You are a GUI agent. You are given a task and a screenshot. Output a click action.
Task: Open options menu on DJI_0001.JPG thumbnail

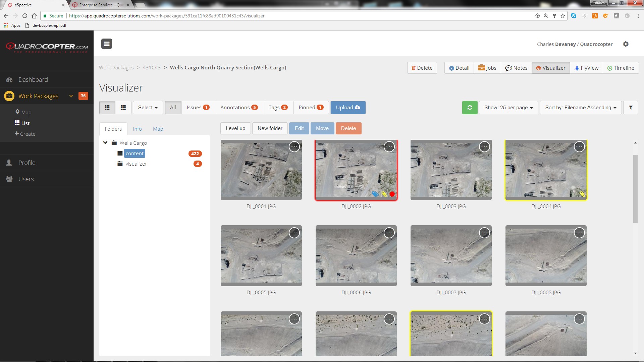294,147
